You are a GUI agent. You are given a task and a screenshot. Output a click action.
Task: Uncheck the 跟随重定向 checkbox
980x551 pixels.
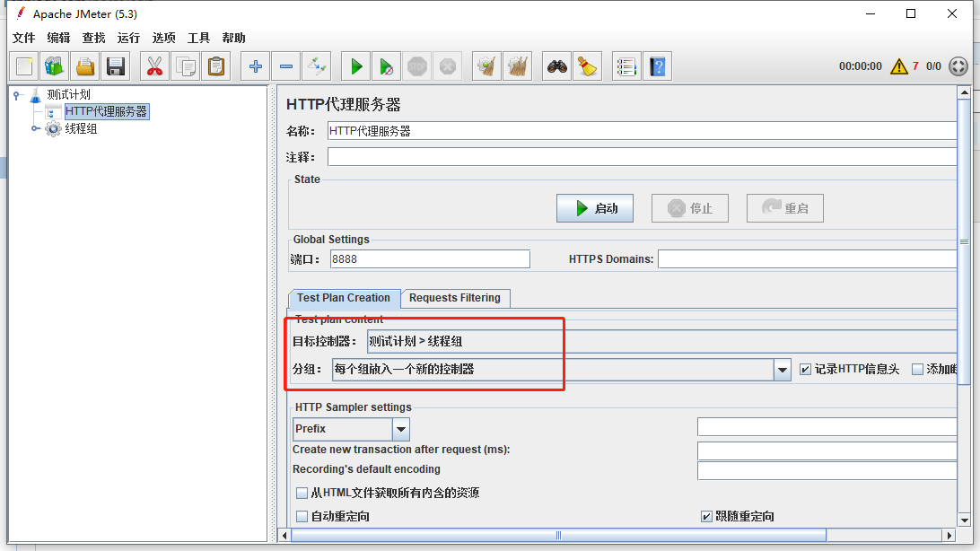click(706, 516)
